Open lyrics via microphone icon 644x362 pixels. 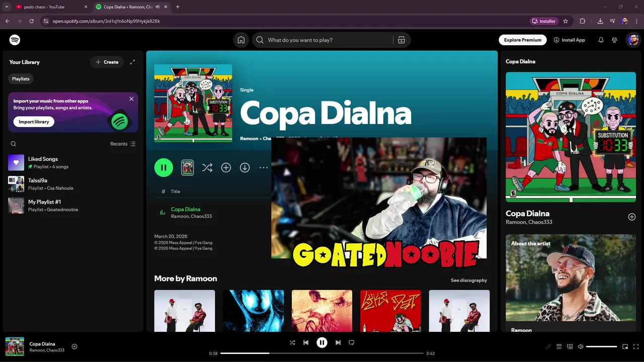tap(548, 346)
